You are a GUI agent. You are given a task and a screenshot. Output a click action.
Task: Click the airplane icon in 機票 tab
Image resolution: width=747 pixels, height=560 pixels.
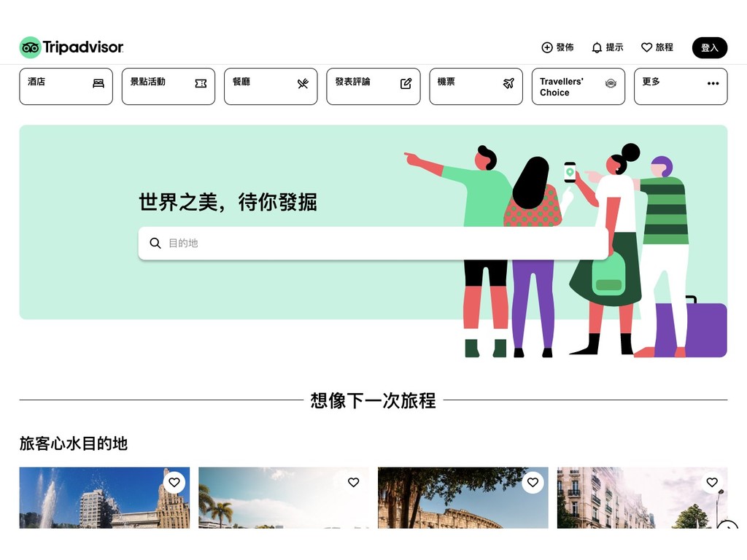click(508, 83)
